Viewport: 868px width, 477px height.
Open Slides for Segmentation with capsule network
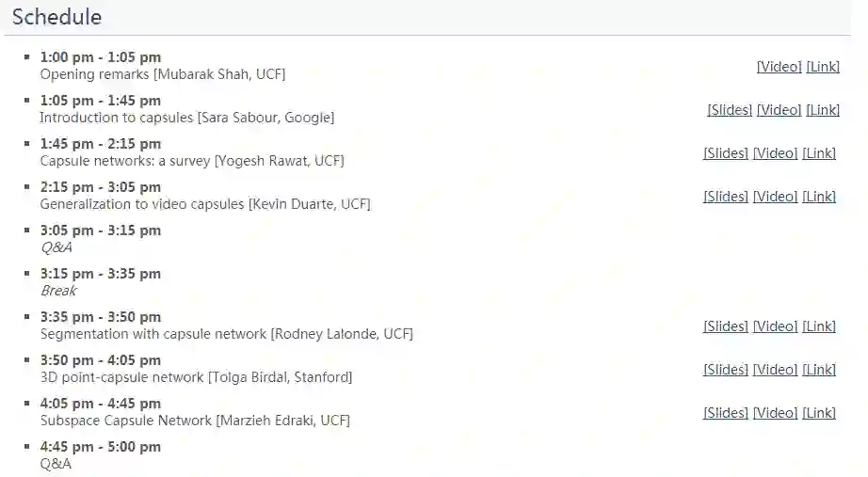[x=726, y=326]
